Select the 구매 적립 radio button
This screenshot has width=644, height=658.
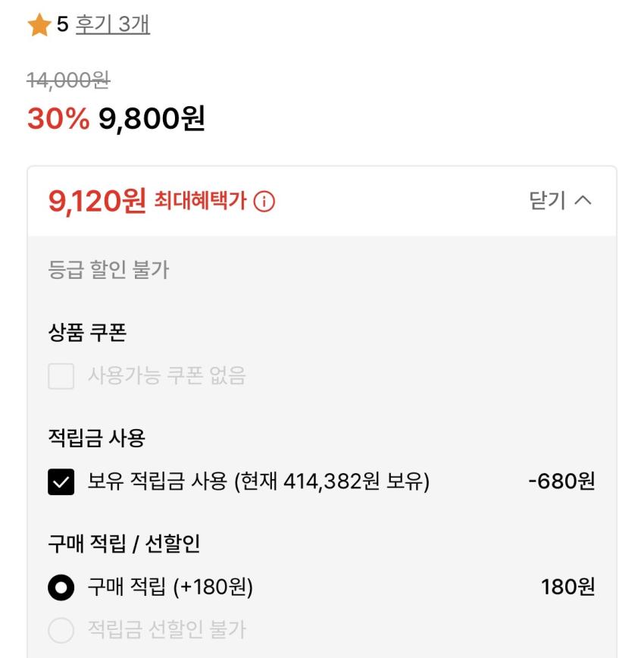click(x=61, y=587)
